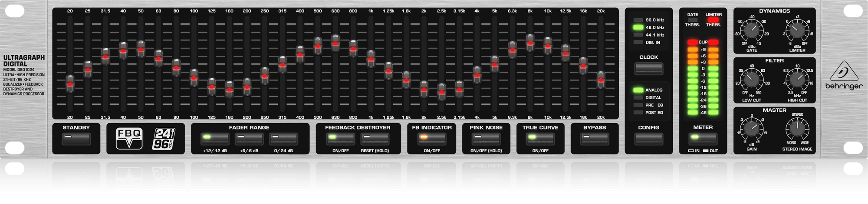This screenshot has height=204, width=868.
Task: Push the CLOCK button
Action: click(x=649, y=69)
